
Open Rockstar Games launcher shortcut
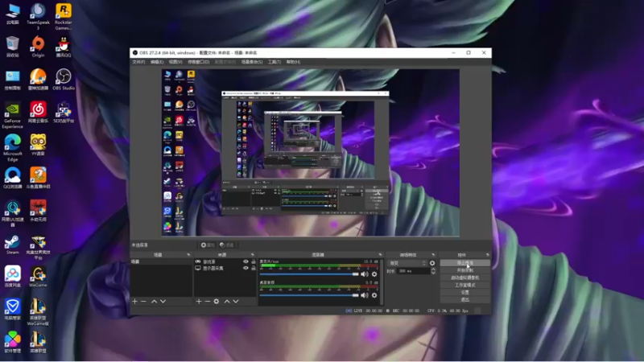point(64,16)
